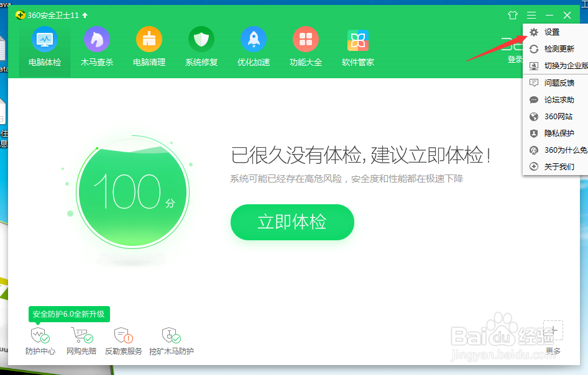
Task: Select 360为什么免费 menu entry
Action: click(556, 150)
